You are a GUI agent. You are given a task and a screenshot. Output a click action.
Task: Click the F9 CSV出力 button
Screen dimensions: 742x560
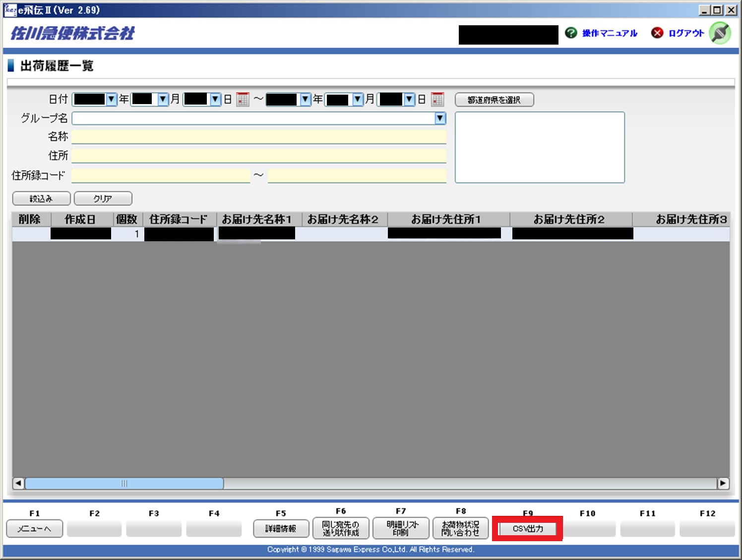point(528,529)
